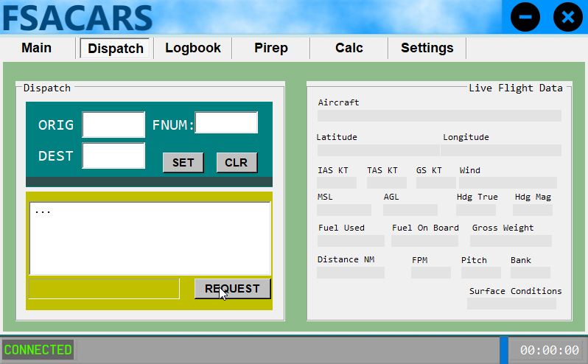Close the FSACARS application

[x=567, y=17]
